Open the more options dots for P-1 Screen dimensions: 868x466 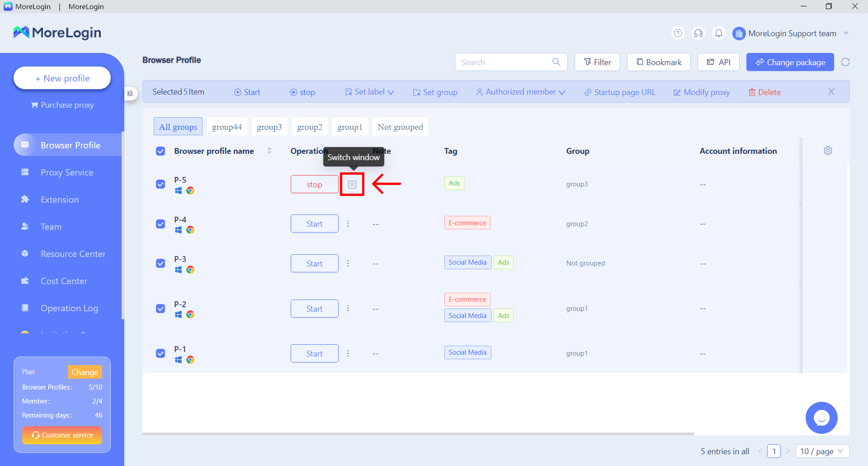pos(348,353)
